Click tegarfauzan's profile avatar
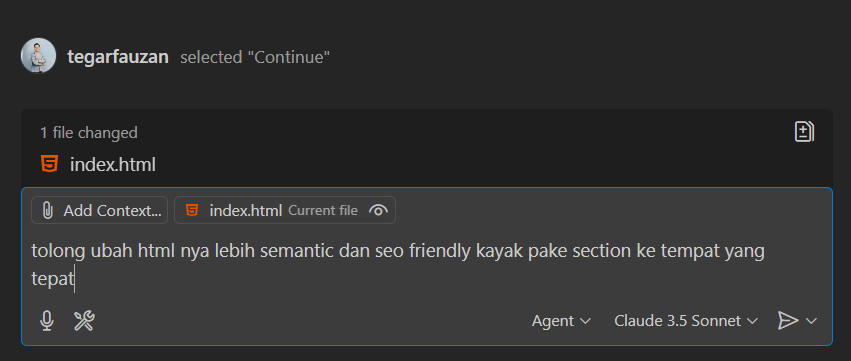The image size is (851, 361). [x=39, y=55]
